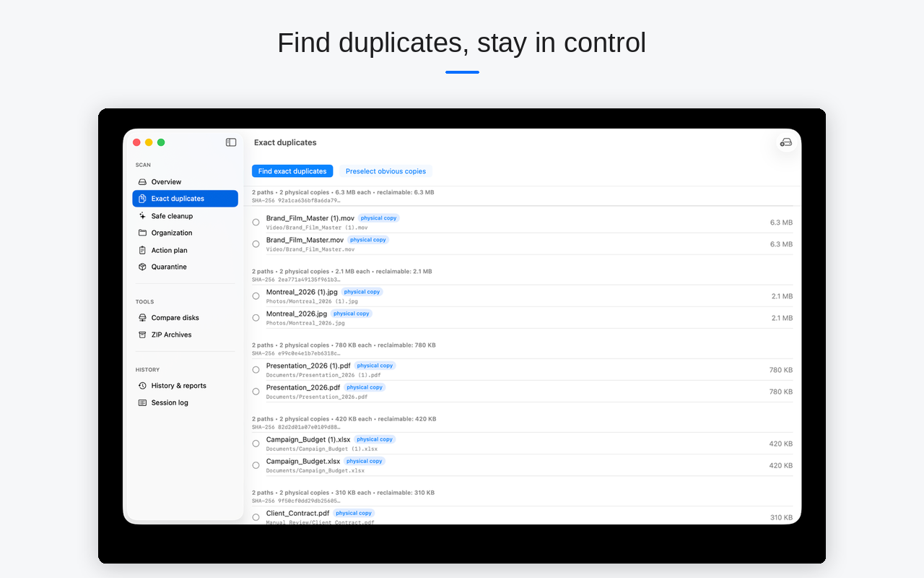Click the Exact duplicates page title
Viewport: 924px width, 578px height.
click(x=285, y=142)
